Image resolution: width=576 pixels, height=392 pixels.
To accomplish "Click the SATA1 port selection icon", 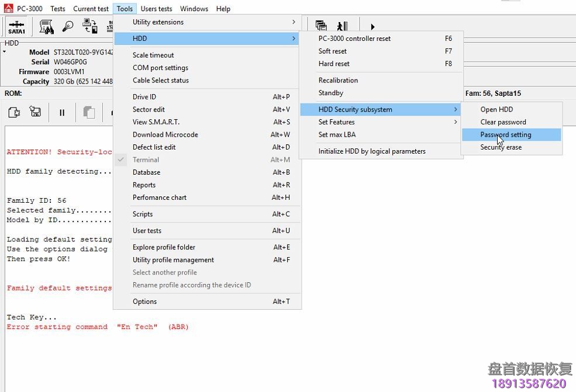I will [x=16, y=27].
